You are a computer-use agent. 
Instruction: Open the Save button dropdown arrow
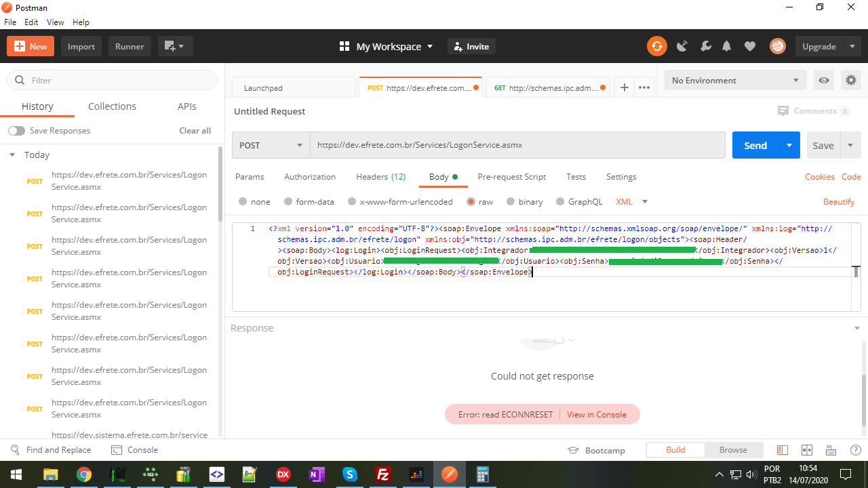(x=850, y=145)
